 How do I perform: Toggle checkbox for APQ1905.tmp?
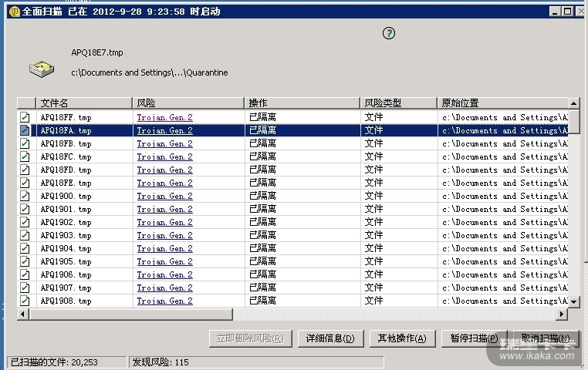pyautogui.click(x=25, y=262)
